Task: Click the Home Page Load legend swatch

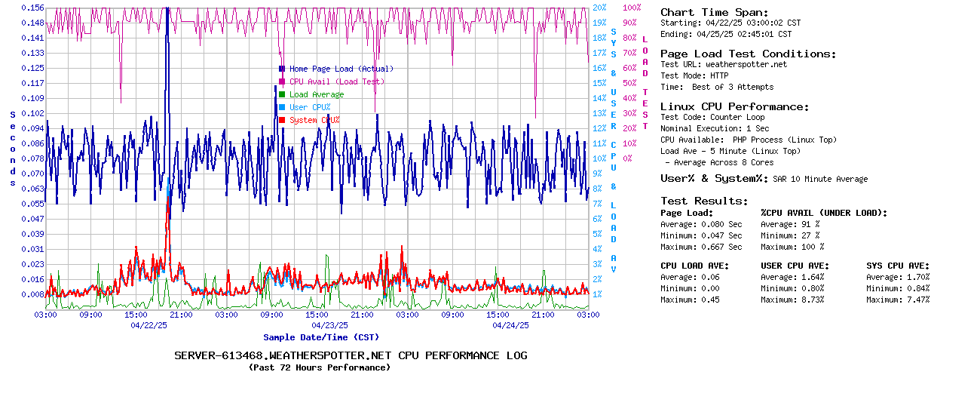Action: coord(282,69)
